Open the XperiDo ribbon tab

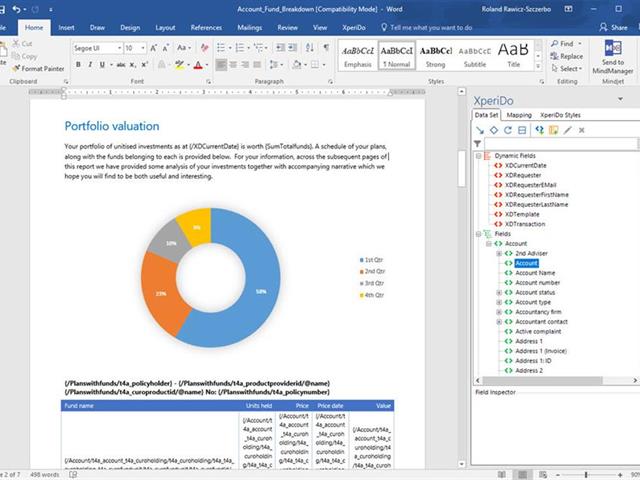click(x=353, y=27)
